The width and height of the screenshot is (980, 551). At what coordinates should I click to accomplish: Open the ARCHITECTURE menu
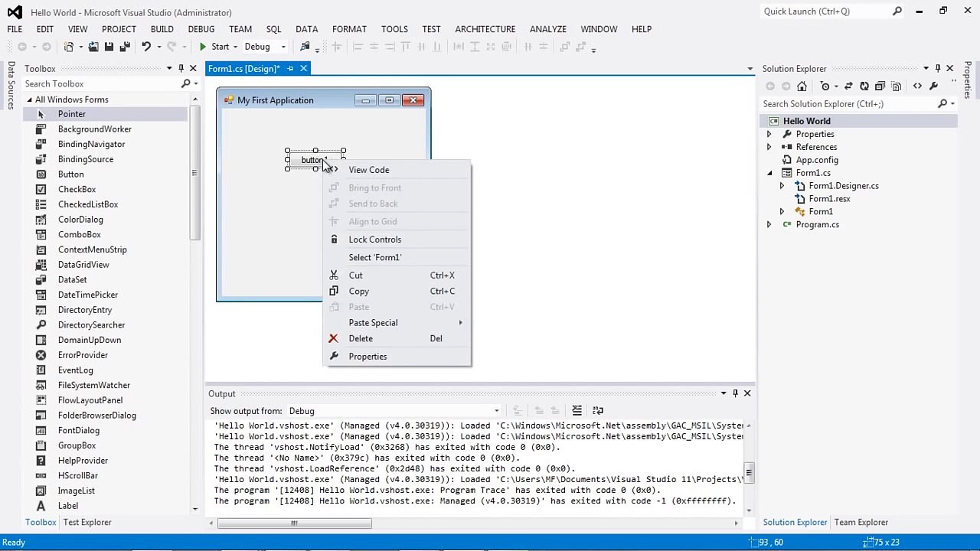(485, 29)
